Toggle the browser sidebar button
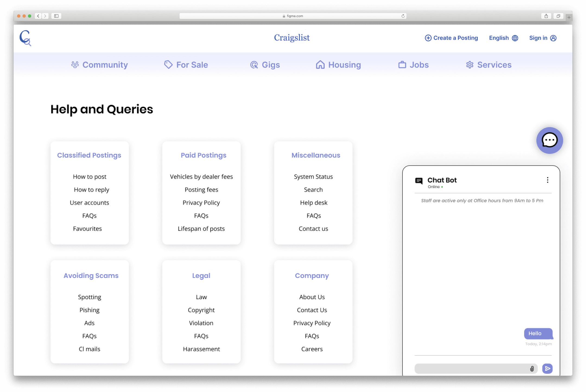This screenshot has width=586, height=392. pyautogui.click(x=56, y=16)
